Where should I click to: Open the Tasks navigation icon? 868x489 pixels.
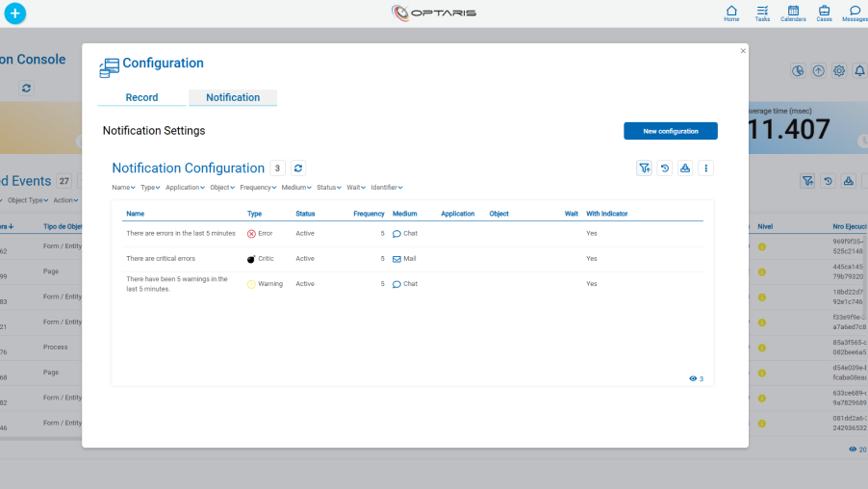[762, 13]
